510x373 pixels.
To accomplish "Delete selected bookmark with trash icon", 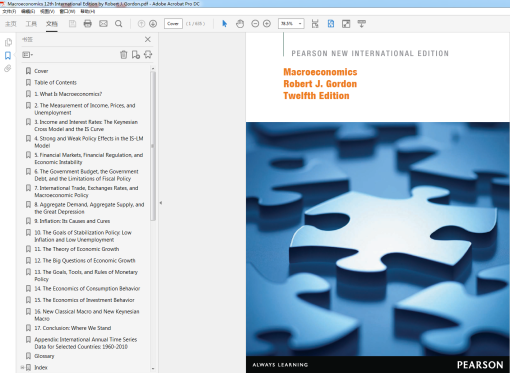I will point(124,55).
